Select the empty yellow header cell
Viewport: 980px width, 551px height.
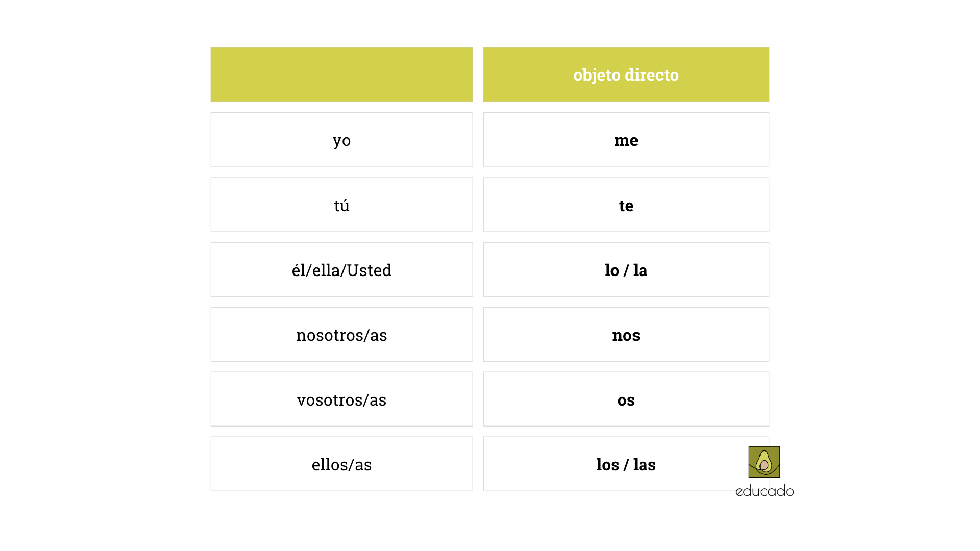pyautogui.click(x=341, y=74)
